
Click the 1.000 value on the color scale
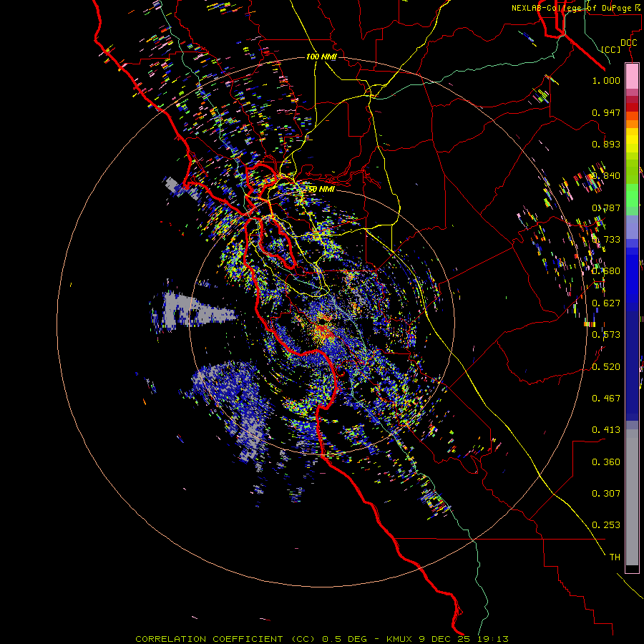point(606,80)
